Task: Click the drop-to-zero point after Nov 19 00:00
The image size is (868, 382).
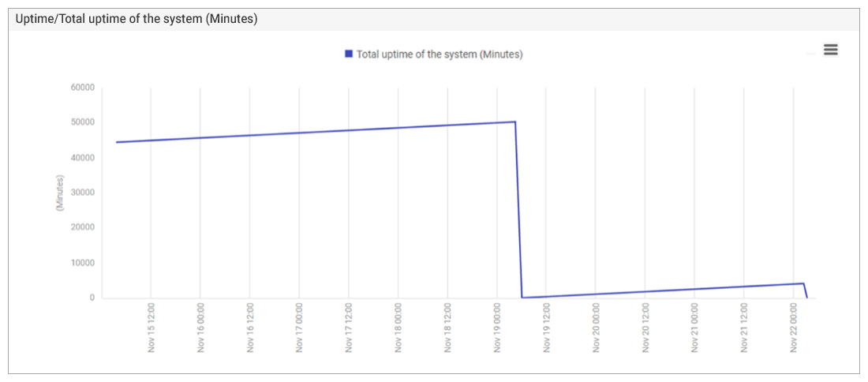Action: [522, 298]
